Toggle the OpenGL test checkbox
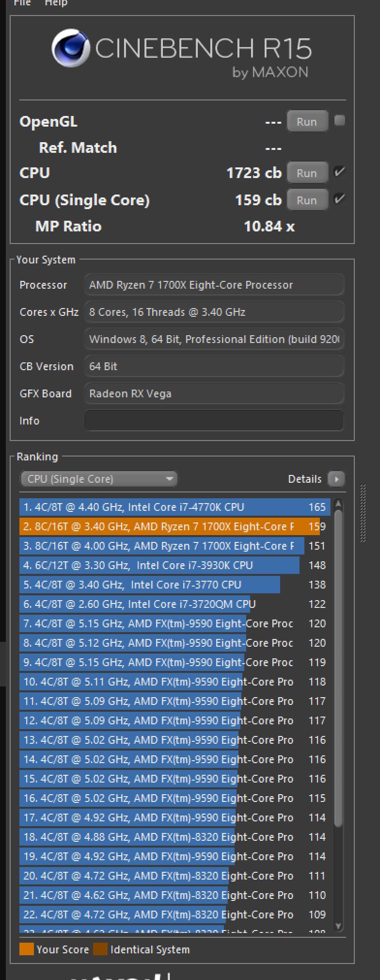380x980 pixels. coord(340,120)
